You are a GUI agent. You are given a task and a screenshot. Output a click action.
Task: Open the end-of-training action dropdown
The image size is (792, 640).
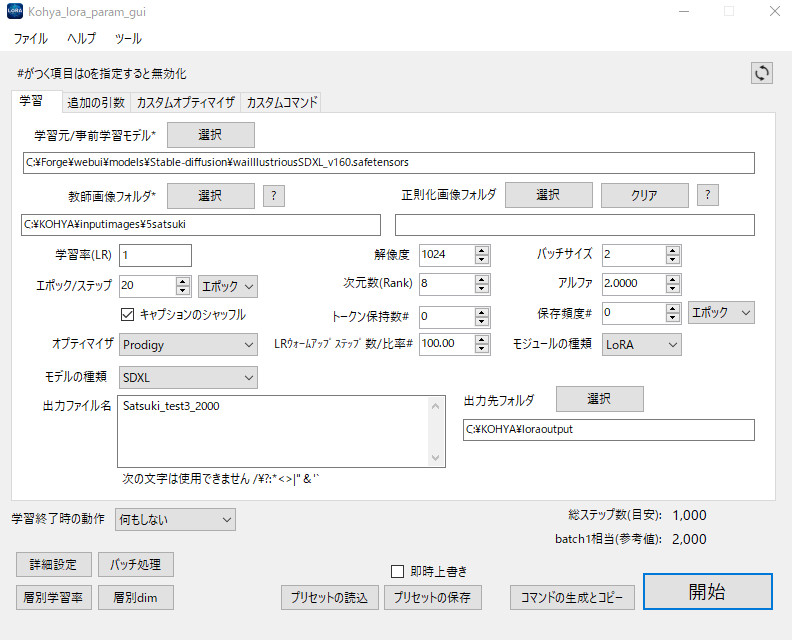pyautogui.click(x=175, y=519)
